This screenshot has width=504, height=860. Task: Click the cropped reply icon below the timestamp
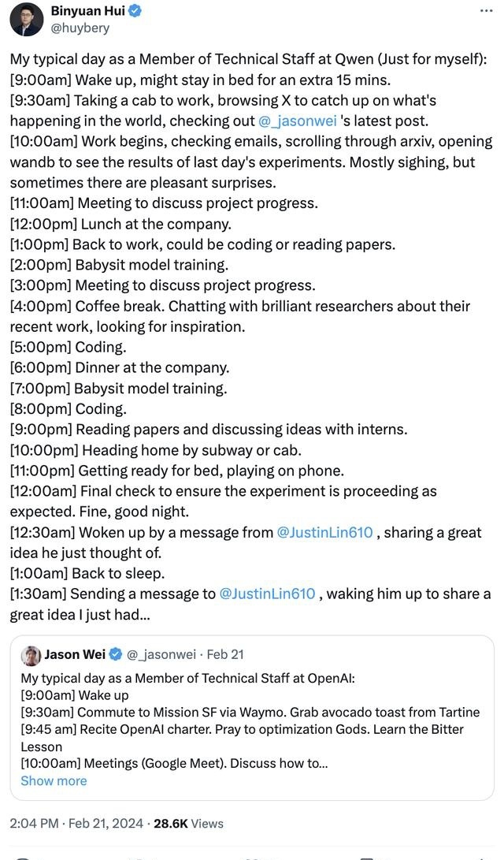point(22,857)
